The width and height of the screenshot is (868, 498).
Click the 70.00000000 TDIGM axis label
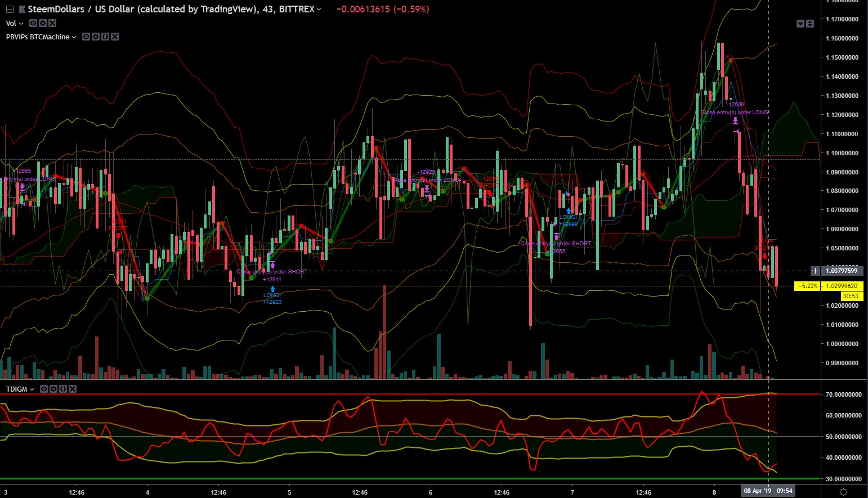click(843, 394)
